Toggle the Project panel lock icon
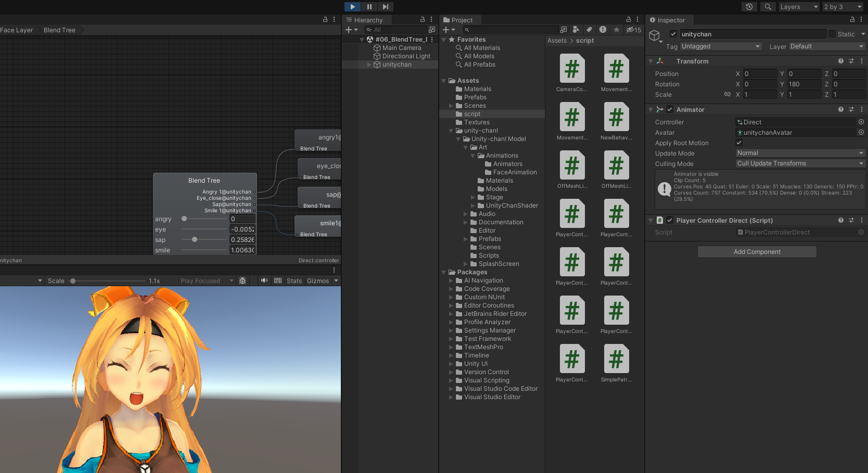The width and height of the screenshot is (868, 473). coord(629,19)
